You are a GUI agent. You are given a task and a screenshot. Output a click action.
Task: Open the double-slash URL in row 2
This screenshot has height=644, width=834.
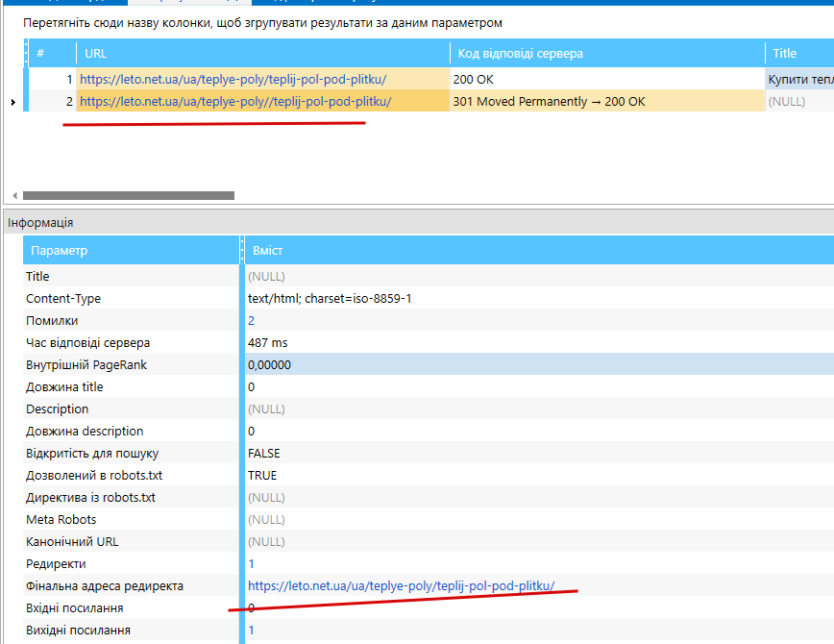click(x=235, y=101)
